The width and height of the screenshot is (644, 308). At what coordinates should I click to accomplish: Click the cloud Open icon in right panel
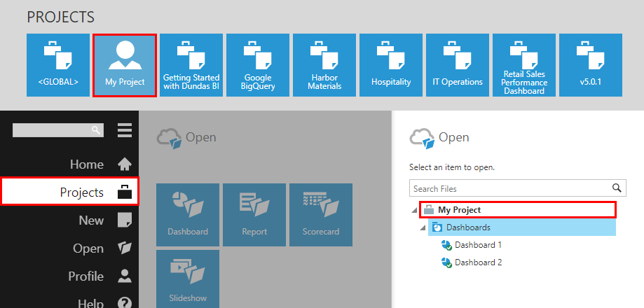(x=422, y=138)
